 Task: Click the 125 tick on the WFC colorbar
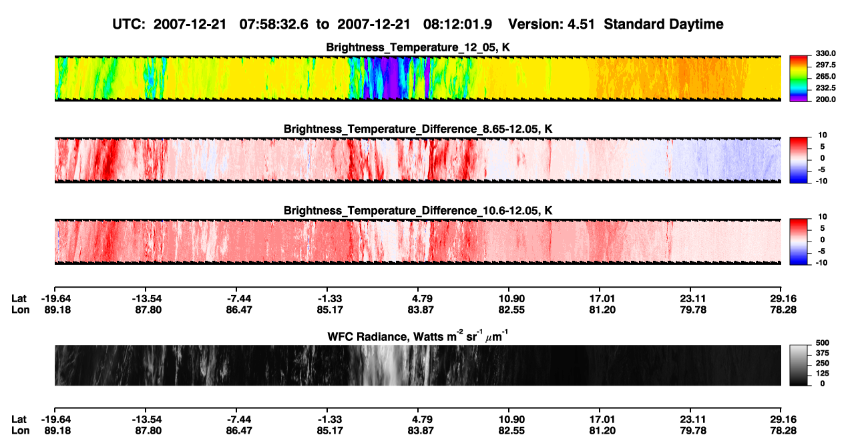click(x=822, y=373)
